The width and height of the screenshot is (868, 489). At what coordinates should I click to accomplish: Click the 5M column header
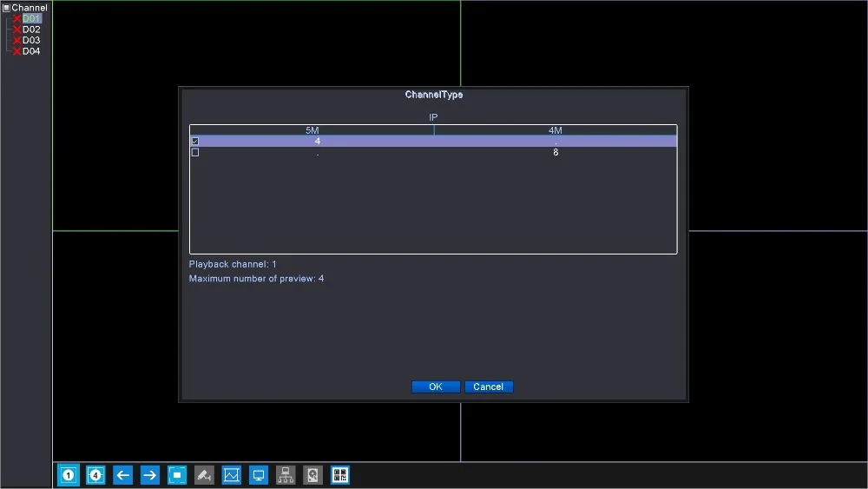[312, 130]
